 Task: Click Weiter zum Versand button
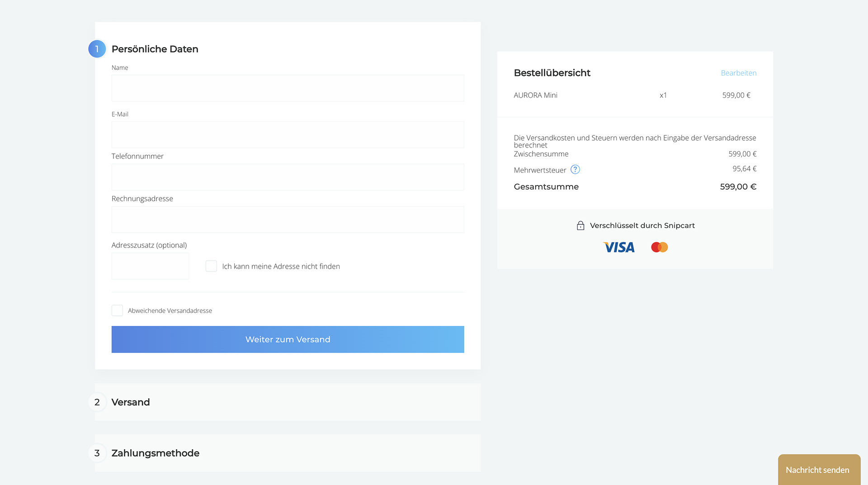(x=288, y=339)
